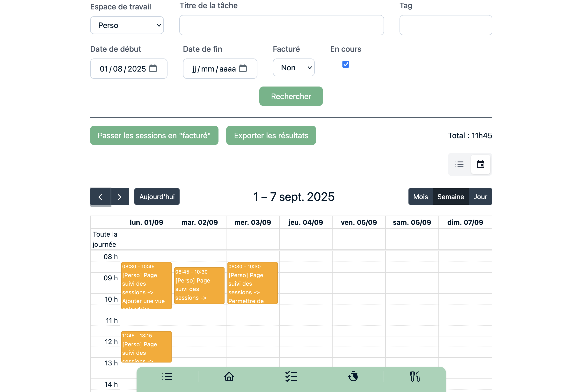Go to next week arrow
Screen dimensions: 582x392
click(119, 197)
